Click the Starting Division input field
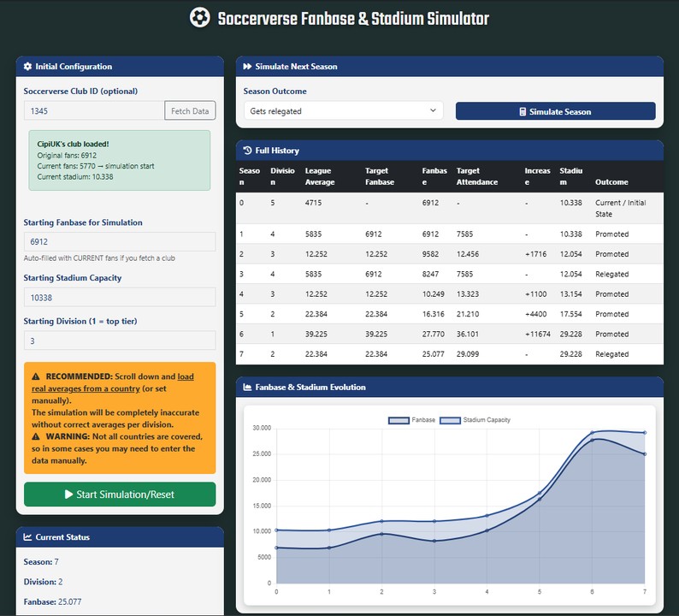The image size is (679, 616). pyautogui.click(x=120, y=341)
